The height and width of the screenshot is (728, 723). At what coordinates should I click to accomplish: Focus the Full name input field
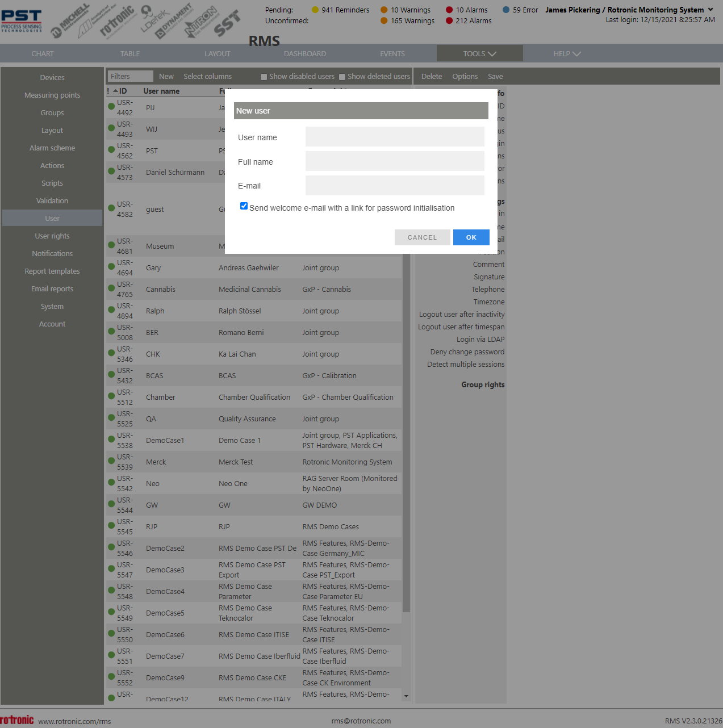pos(395,161)
